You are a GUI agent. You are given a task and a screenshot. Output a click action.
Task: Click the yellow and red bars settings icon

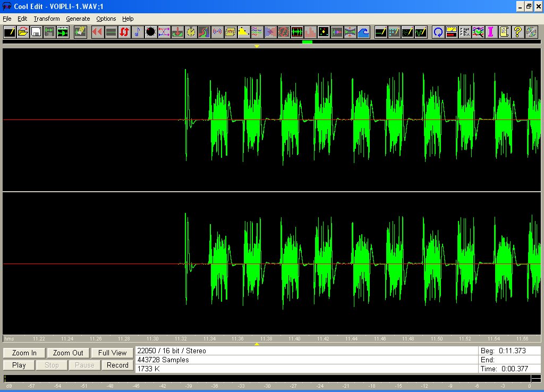click(452, 32)
